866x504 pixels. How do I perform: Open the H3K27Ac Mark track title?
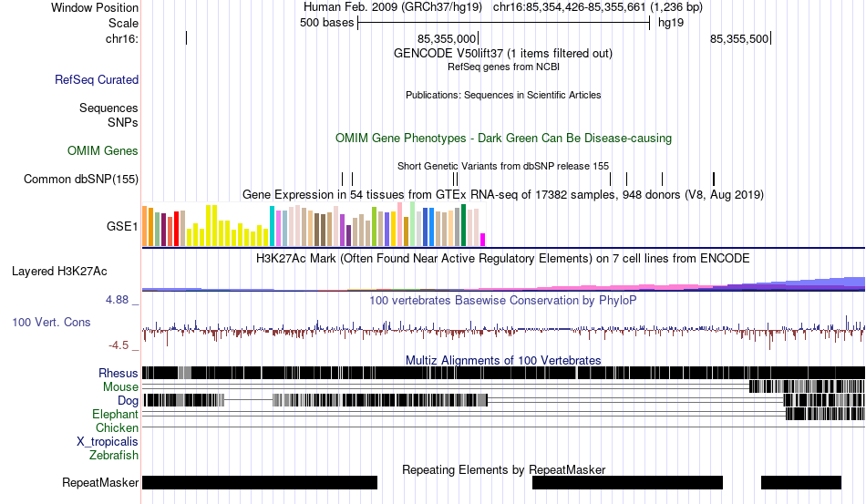(x=502, y=258)
